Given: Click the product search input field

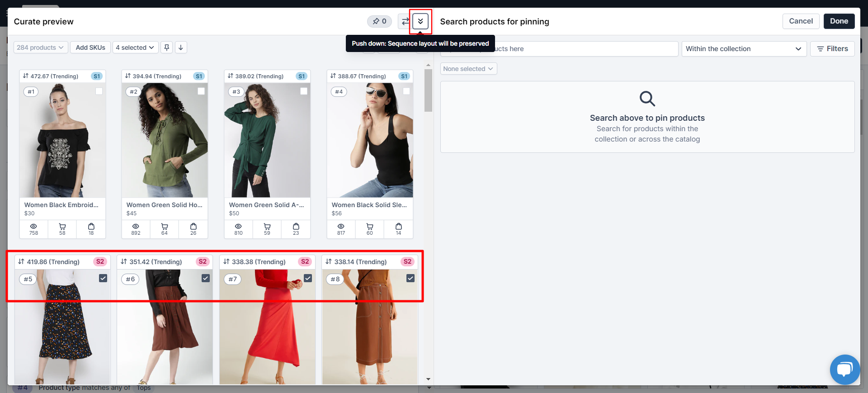Looking at the screenshot, I should [x=559, y=49].
